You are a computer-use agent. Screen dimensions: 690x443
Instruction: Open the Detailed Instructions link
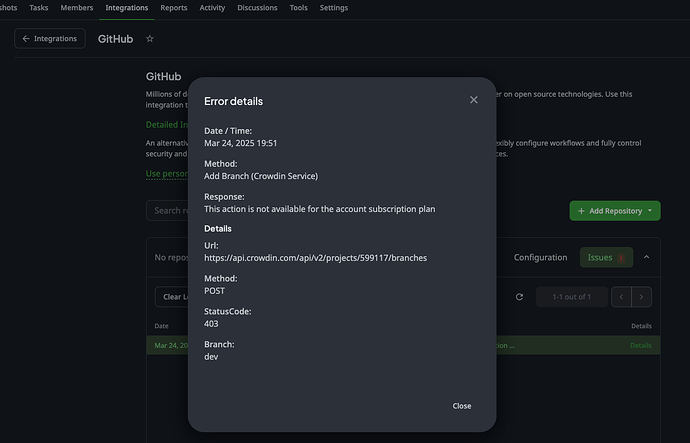167,124
